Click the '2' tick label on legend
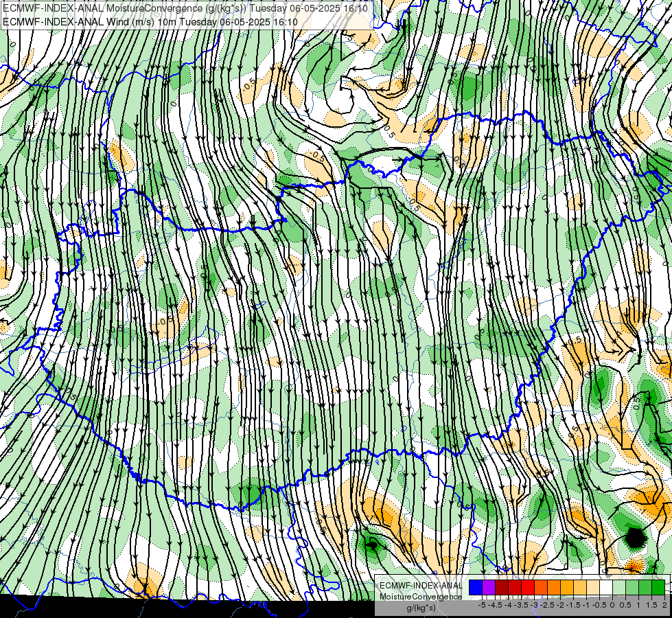 [664, 605]
